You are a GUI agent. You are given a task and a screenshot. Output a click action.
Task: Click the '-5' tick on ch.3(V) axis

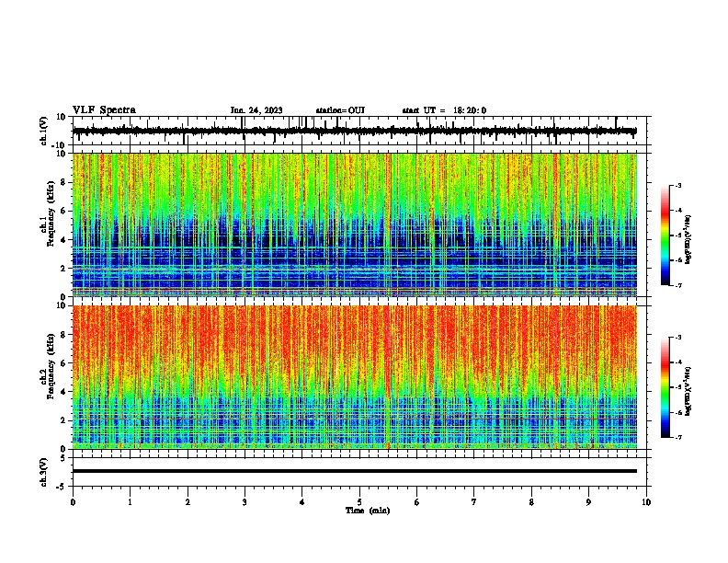[62, 487]
